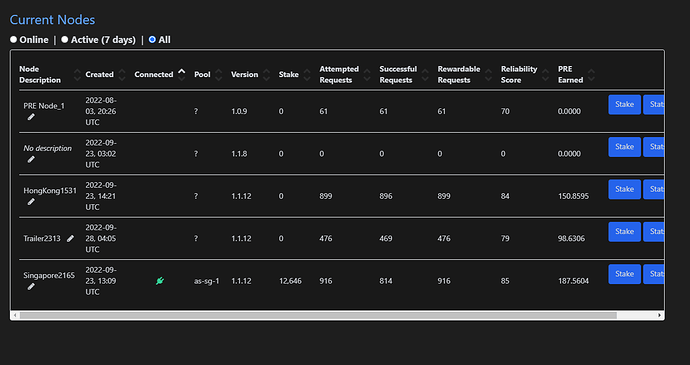Edit the HongKong1531 description pencil

(31, 202)
